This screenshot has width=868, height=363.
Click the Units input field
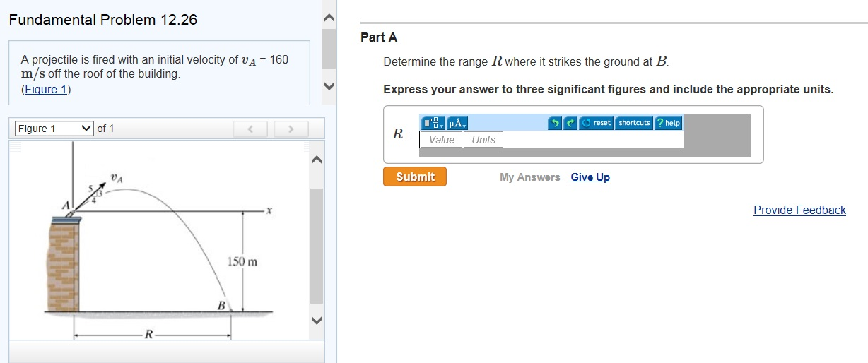pyautogui.click(x=483, y=140)
